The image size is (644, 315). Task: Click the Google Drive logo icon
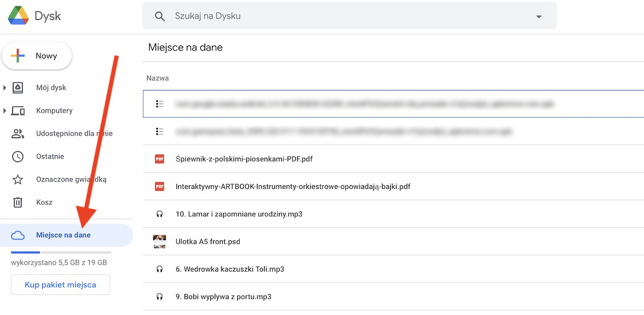18,16
